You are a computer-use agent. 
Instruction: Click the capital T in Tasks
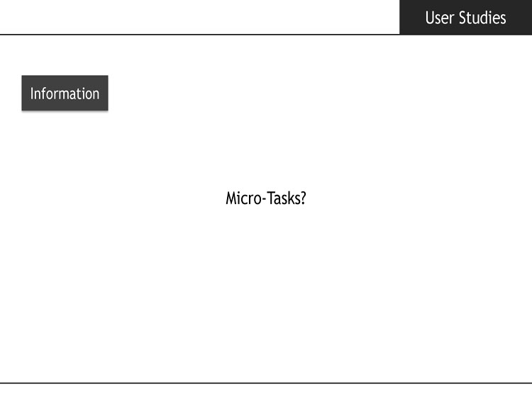tap(271, 198)
